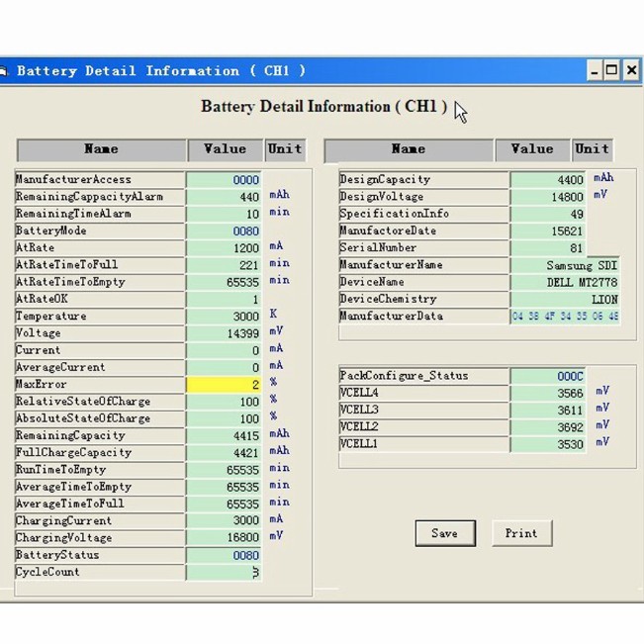The height and width of the screenshot is (644, 644).
Task: Select the AbsoluteStateOfCharge value 100
Action: pyautogui.click(x=224, y=418)
